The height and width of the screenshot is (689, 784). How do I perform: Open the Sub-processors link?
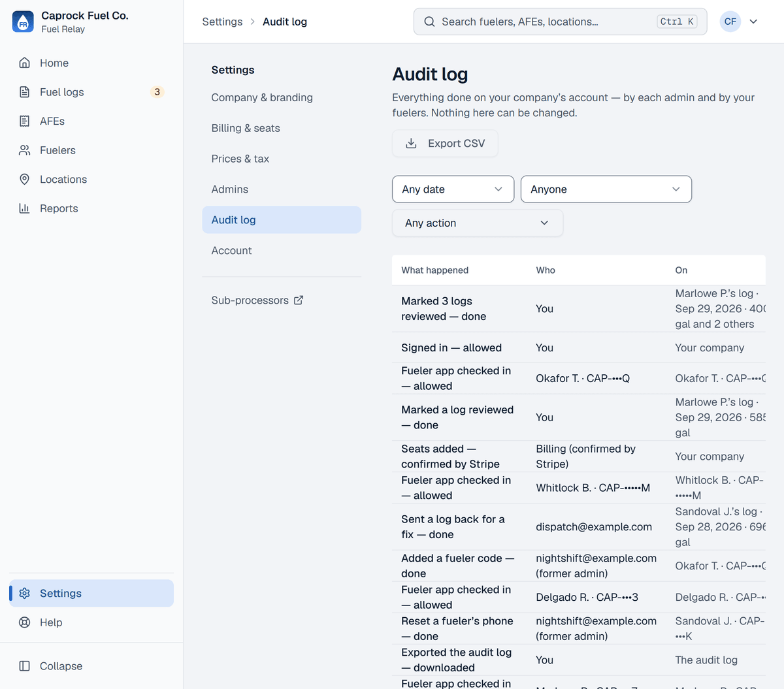coord(257,300)
